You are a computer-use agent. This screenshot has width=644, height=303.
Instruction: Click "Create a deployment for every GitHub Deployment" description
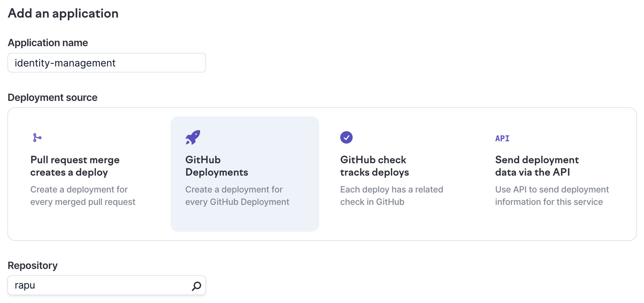[237, 196]
